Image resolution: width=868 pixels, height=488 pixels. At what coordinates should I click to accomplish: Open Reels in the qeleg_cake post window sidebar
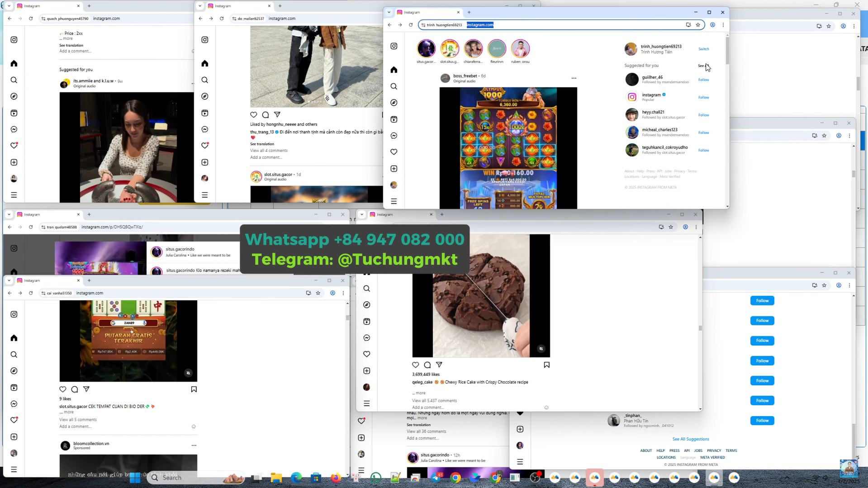pyautogui.click(x=367, y=322)
